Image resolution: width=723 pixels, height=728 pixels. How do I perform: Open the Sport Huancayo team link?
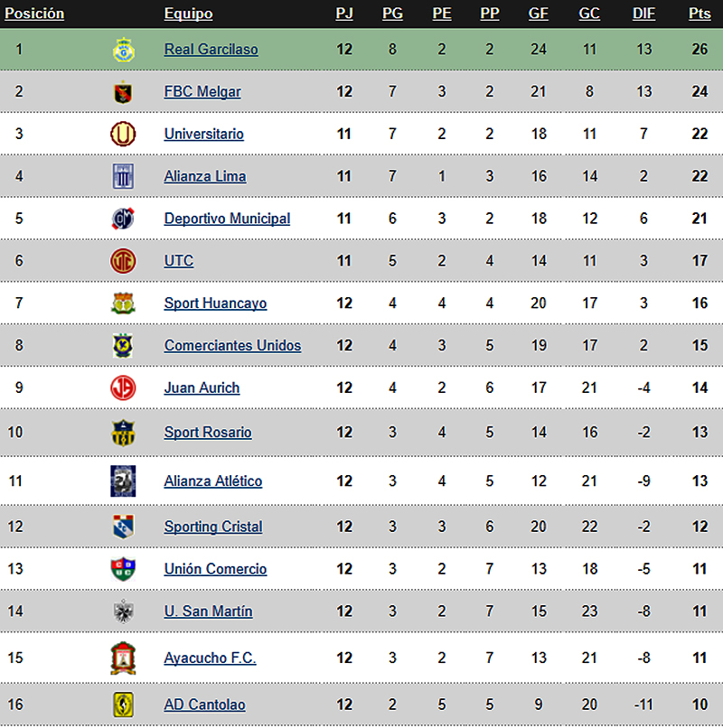click(215, 303)
